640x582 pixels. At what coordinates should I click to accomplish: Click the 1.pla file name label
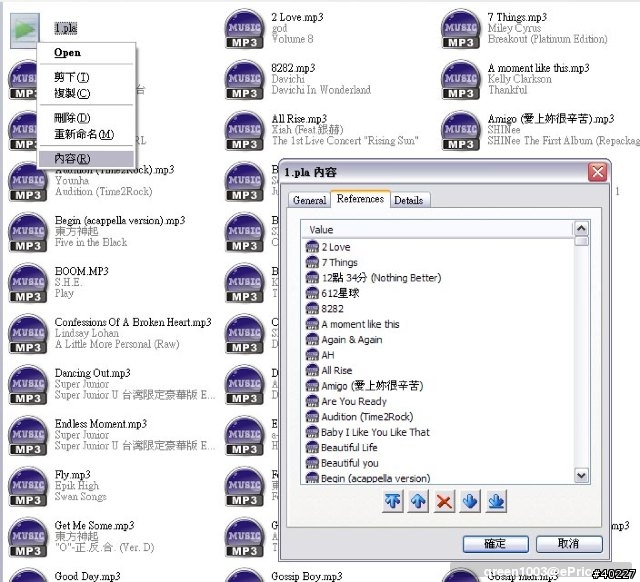point(66,28)
